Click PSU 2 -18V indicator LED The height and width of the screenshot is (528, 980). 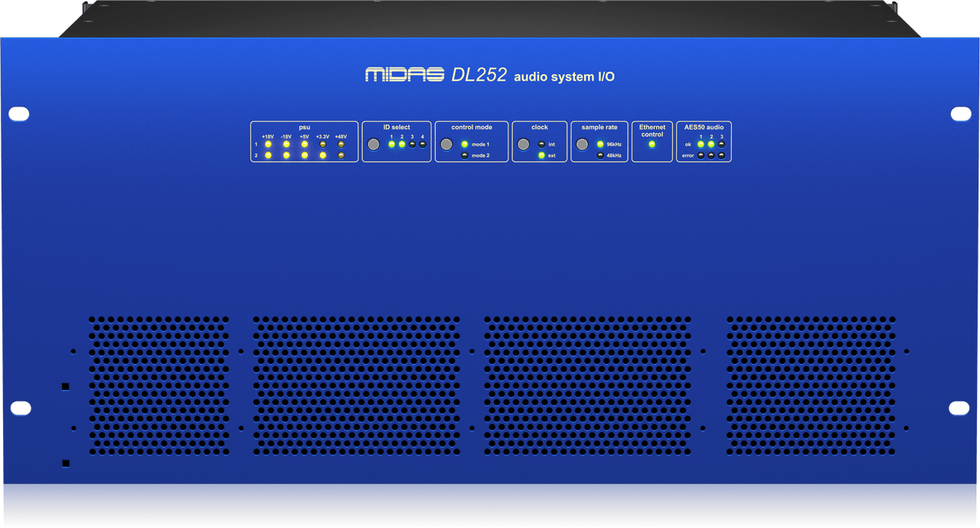tap(286, 156)
